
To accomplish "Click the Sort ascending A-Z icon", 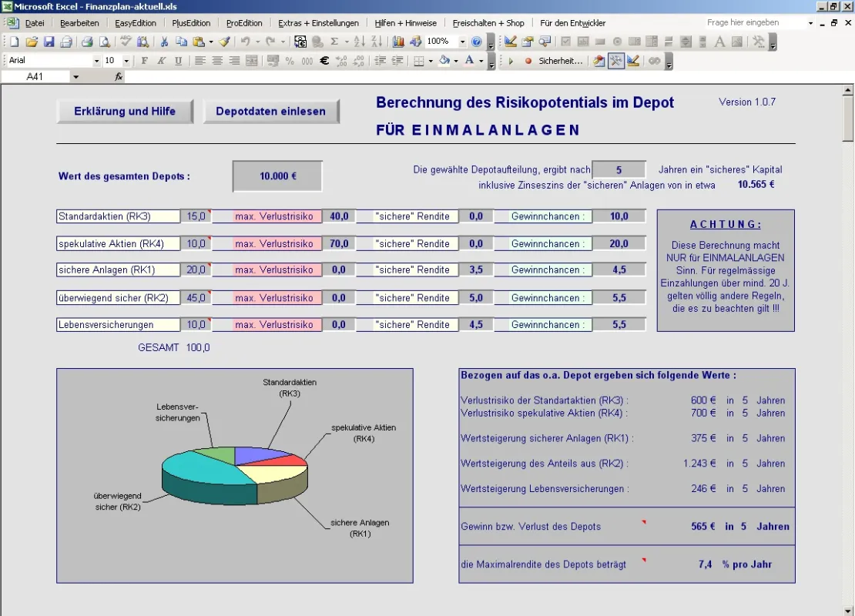I will (x=359, y=42).
